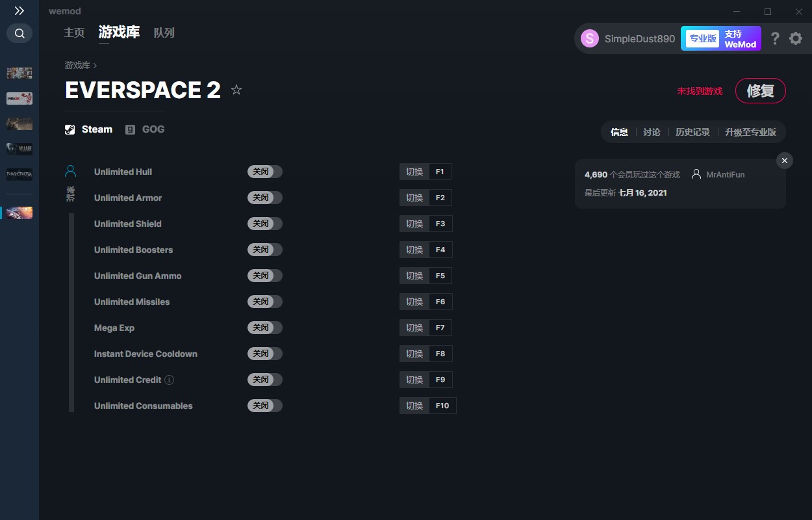The width and height of the screenshot is (812, 520).
Task: Click 切换 hotkey button for F7
Action: pos(414,328)
